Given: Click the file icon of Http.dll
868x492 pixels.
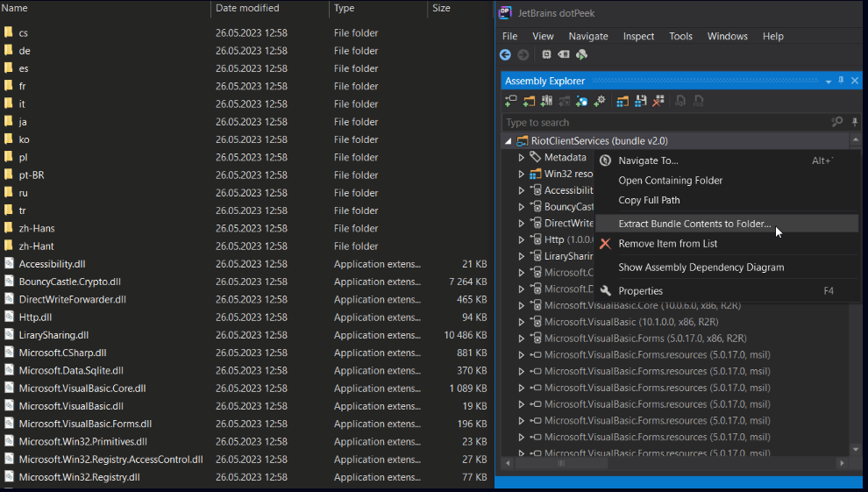Looking at the screenshot, I should pos(9,317).
